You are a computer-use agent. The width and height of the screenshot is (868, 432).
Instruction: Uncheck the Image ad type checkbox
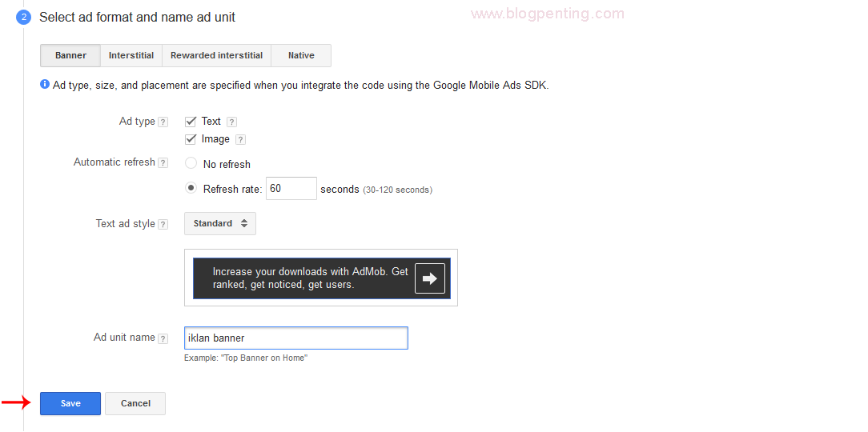(191, 139)
